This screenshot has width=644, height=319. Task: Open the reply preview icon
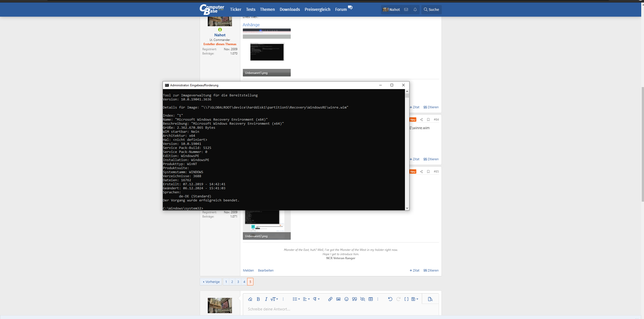430,299
